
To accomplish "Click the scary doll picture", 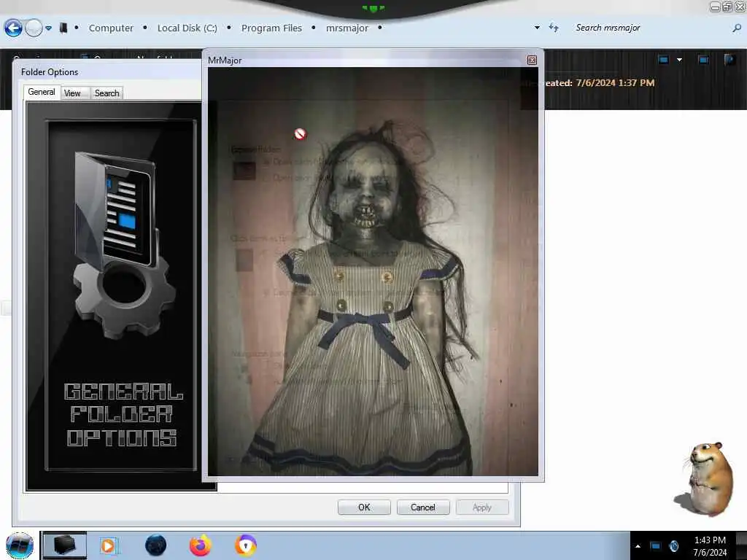I will pyautogui.click(x=373, y=271).
